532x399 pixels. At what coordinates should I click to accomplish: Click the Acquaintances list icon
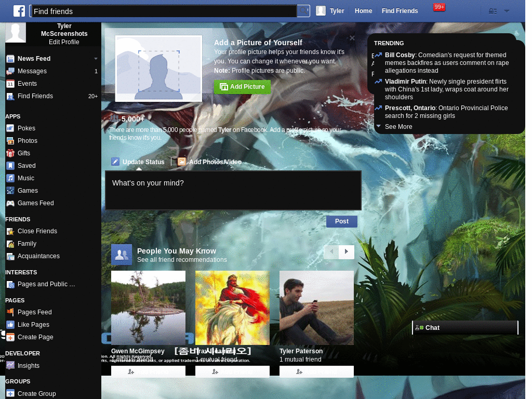point(10,257)
